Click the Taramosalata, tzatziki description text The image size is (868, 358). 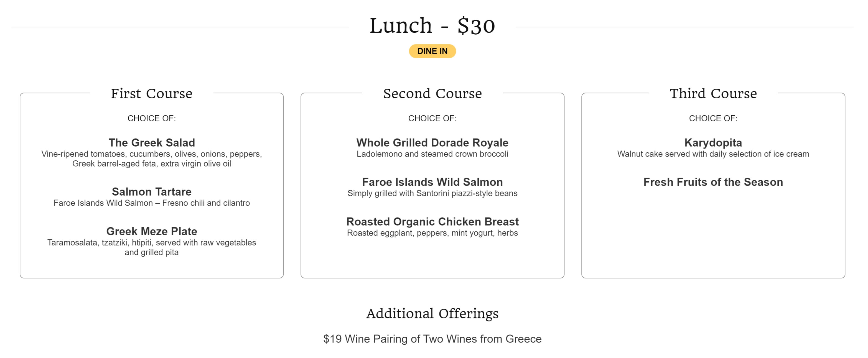click(x=152, y=247)
